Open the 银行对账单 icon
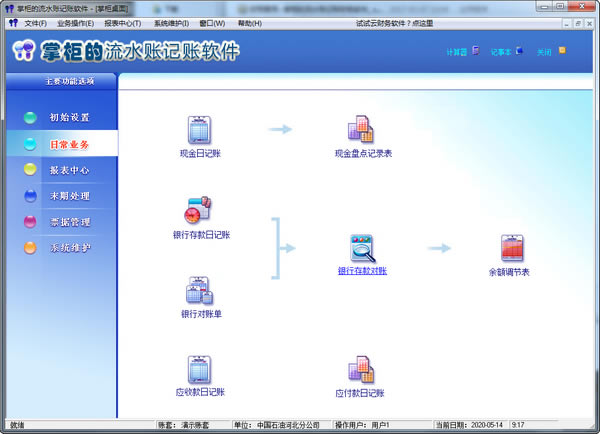The image size is (600, 434). 199,290
